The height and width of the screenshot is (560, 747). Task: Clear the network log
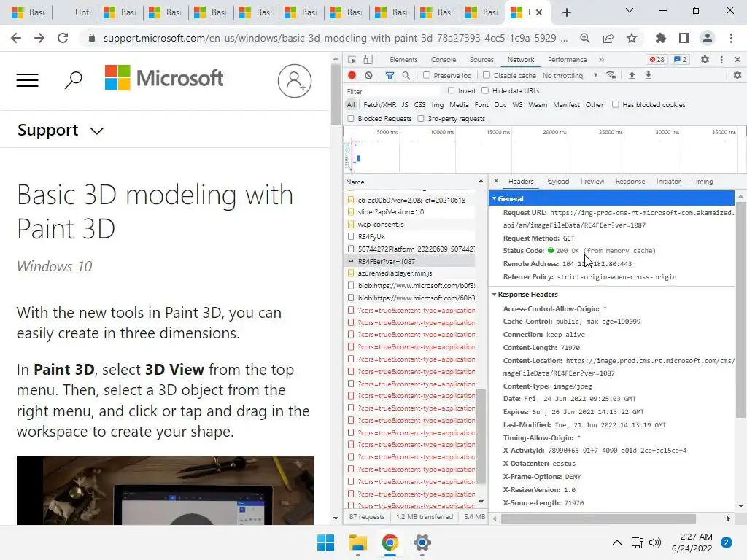pos(368,75)
